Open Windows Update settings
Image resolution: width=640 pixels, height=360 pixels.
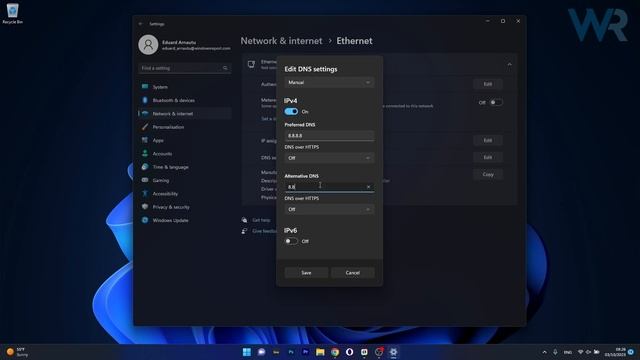185,220
